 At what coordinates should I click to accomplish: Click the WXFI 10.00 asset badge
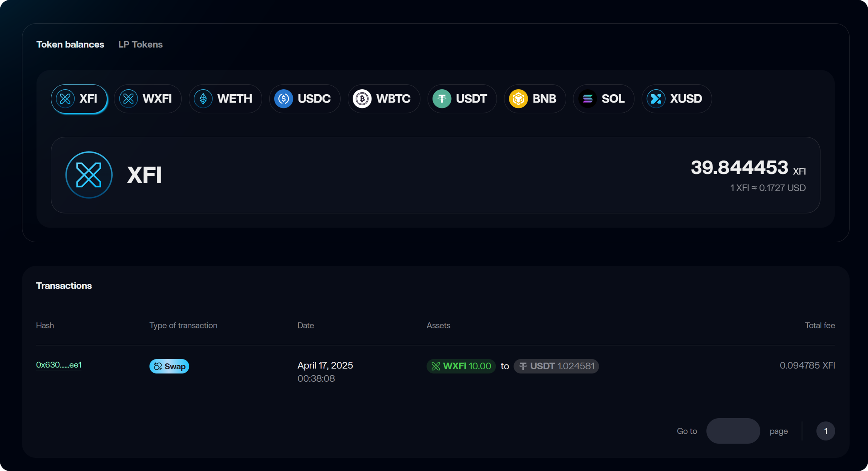pyautogui.click(x=461, y=366)
